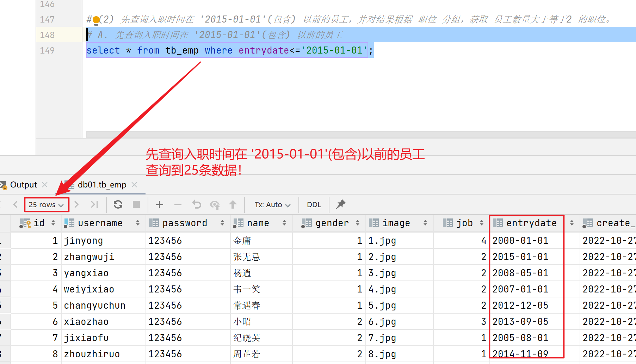Submit changes to the database
Image resolution: width=636 pixels, height=364 pixels.
(x=233, y=204)
